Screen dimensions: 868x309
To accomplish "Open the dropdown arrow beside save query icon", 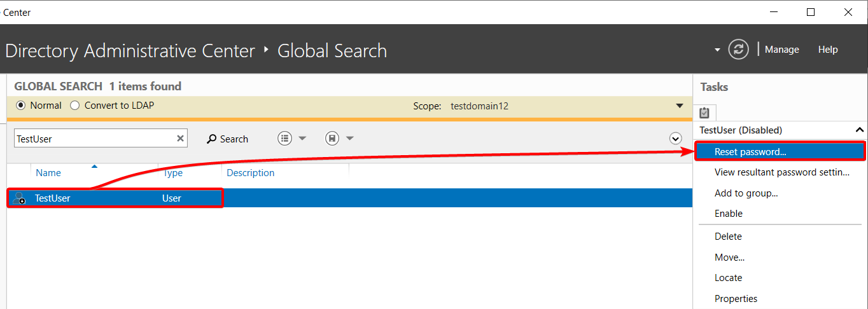I will click(349, 139).
